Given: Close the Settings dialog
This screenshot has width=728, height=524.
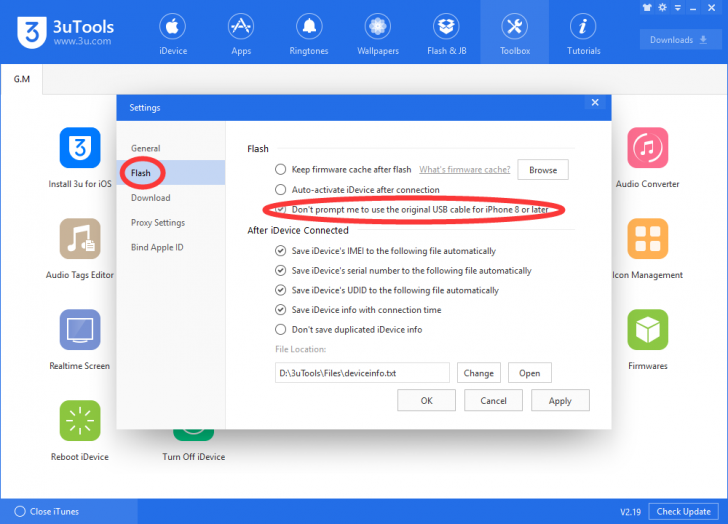Looking at the screenshot, I should [x=595, y=102].
